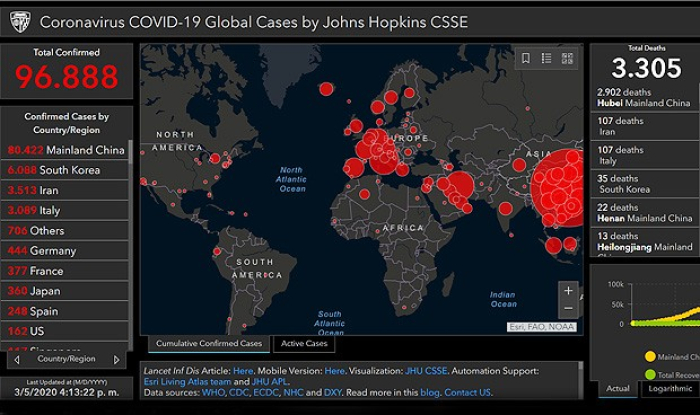The height and width of the screenshot is (415, 700).
Task: Select South Korea in country list
Action: coord(65,170)
